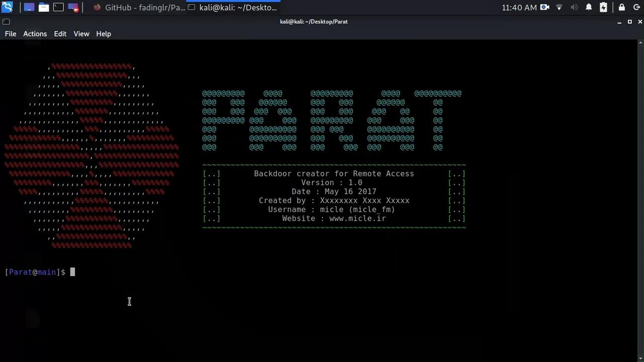Open the Actions menu
Image resolution: width=644 pixels, height=362 pixels.
tap(35, 34)
